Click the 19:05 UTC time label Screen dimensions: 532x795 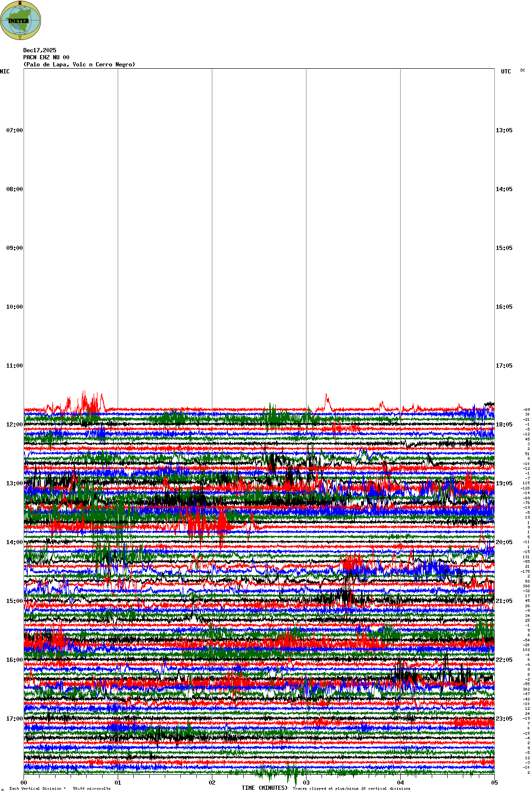(504, 483)
